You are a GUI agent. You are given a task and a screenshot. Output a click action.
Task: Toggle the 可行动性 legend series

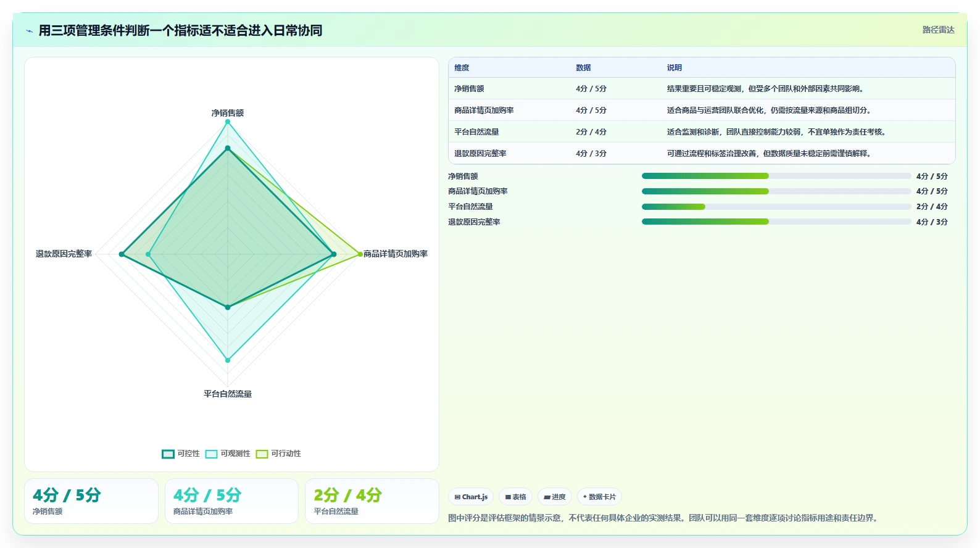click(x=278, y=454)
